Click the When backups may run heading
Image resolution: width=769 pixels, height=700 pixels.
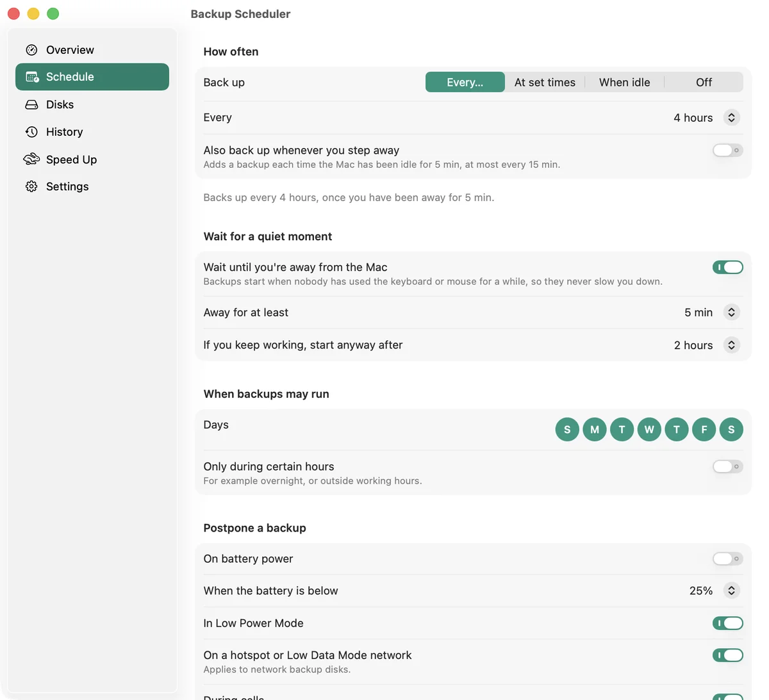(x=266, y=394)
